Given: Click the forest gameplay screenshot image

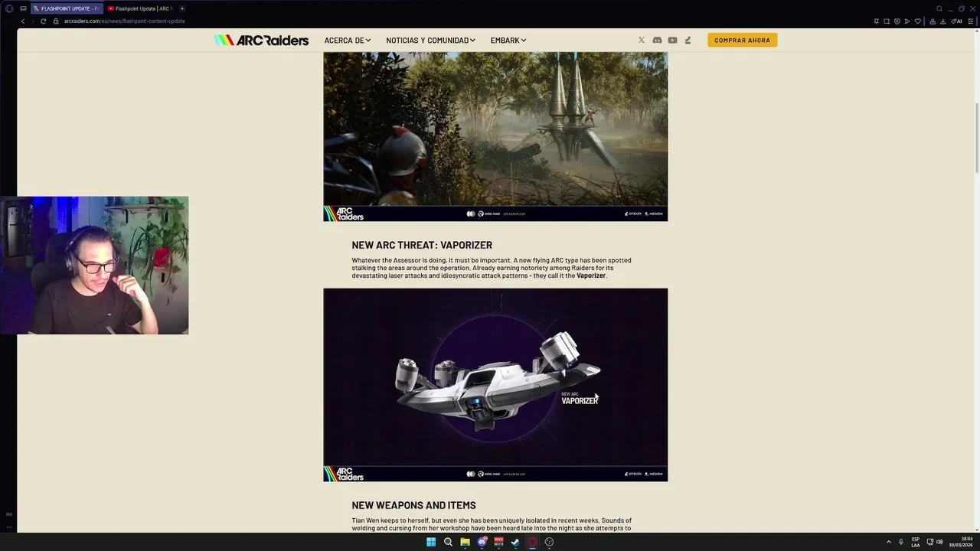Looking at the screenshot, I should click(495, 136).
